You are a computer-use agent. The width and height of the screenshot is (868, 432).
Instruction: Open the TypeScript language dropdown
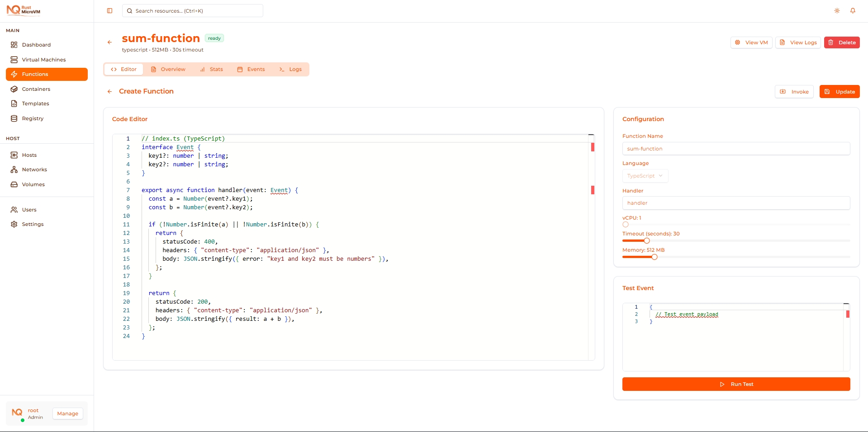pyautogui.click(x=645, y=176)
